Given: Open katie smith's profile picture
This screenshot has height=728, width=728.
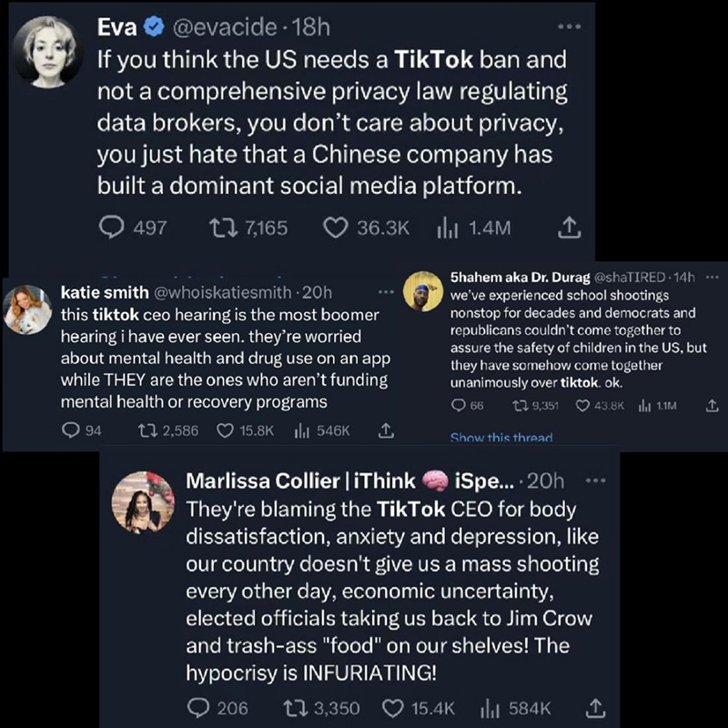Looking at the screenshot, I should pyautogui.click(x=30, y=309).
